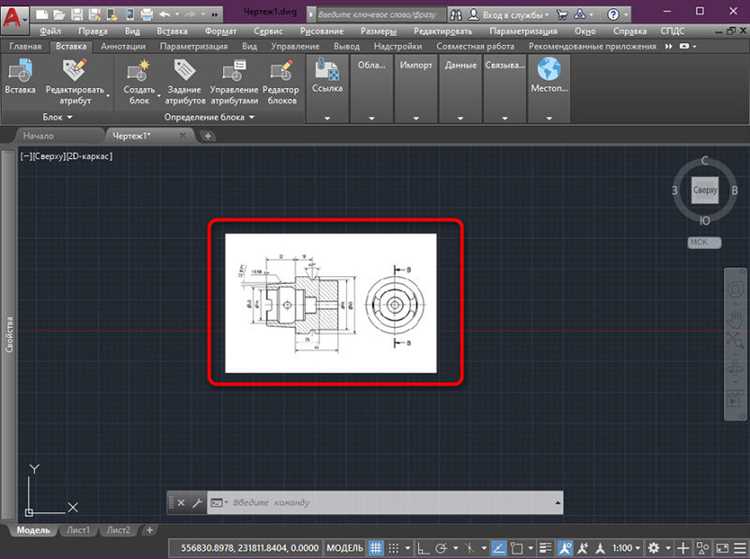This screenshot has width=750, height=559.
Task: Click the command line wrench customize icon
Action: pyautogui.click(x=197, y=503)
